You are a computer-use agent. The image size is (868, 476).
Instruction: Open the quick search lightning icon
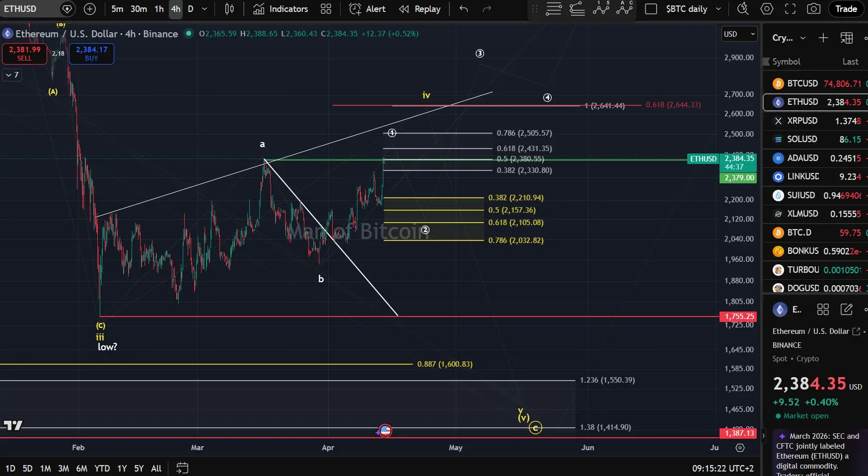coord(743,9)
